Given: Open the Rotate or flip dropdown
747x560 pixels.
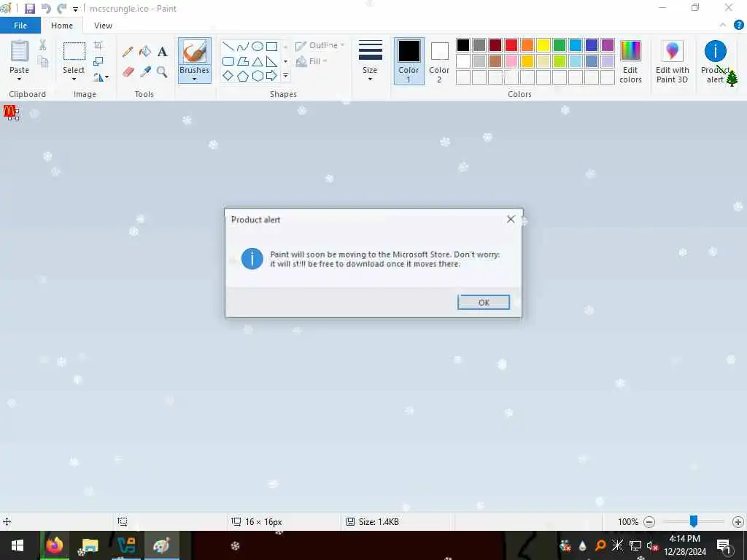Looking at the screenshot, I should click(x=101, y=77).
